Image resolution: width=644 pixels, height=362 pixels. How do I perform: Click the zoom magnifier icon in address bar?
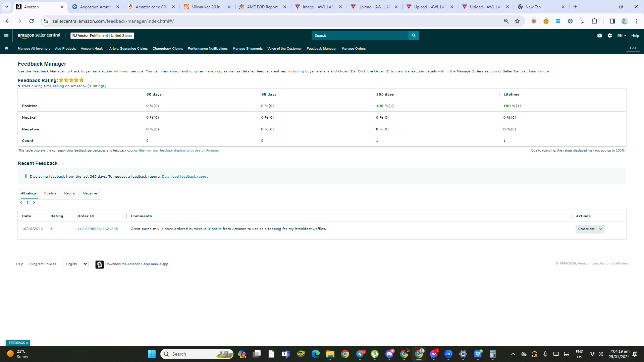[x=506, y=21]
